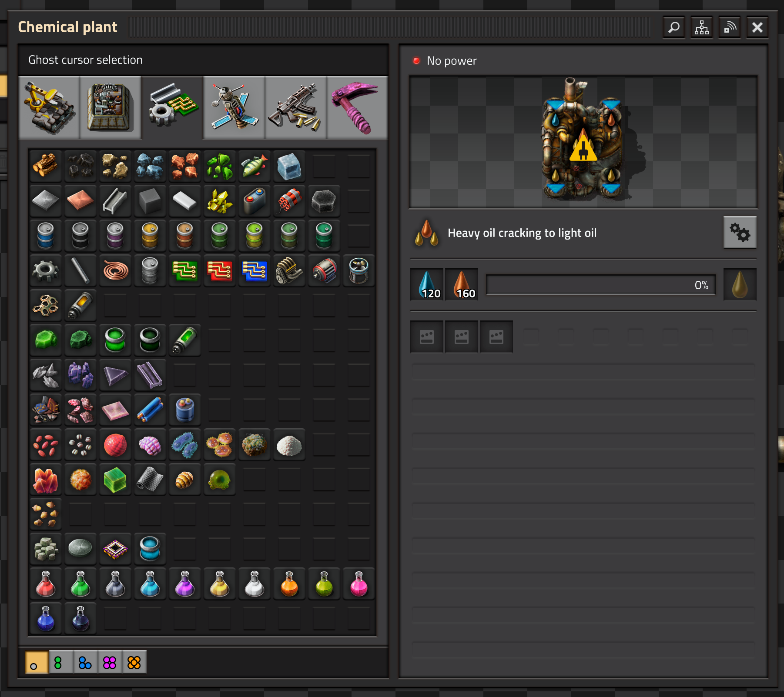Select the green electronic circuit item
Viewport: 784px width, 697px height.
pyautogui.click(x=185, y=270)
